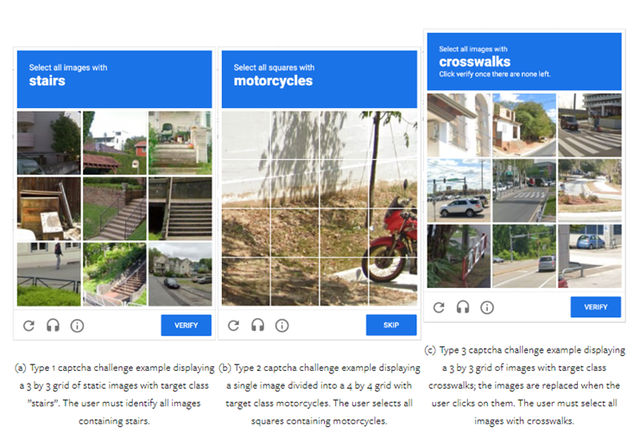Get audio challenge for crosswalks captcha
Viewport: 640px width, 434px height.
pos(462,307)
